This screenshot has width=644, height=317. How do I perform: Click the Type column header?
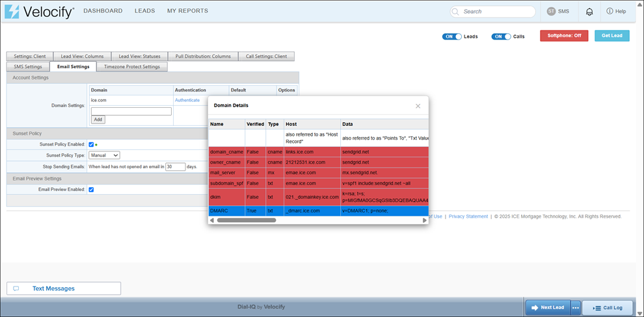[x=275, y=124]
